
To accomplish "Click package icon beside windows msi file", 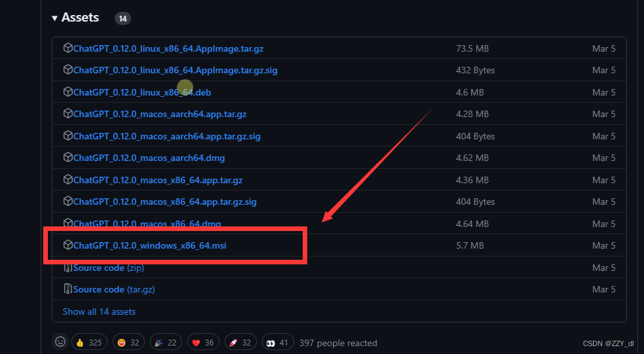I will pyautogui.click(x=67, y=245).
